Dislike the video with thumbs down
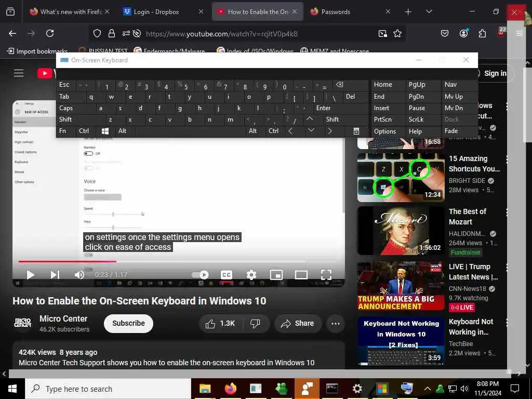The image size is (532, 399). [255, 323]
